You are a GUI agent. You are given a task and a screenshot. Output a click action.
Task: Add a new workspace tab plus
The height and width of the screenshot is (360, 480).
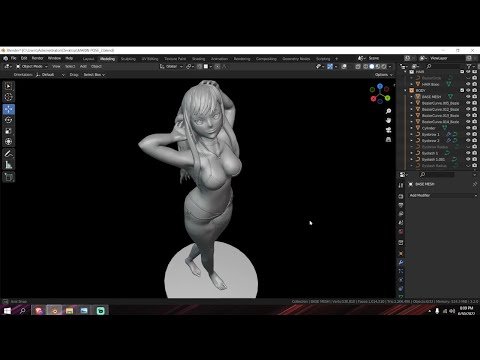[336, 59]
